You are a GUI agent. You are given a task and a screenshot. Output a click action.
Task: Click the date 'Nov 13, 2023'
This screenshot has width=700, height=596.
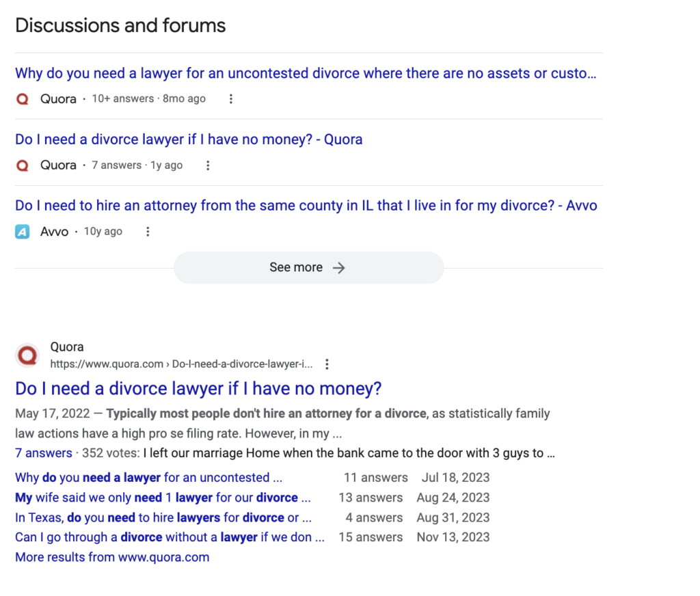click(x=453, y=537)
